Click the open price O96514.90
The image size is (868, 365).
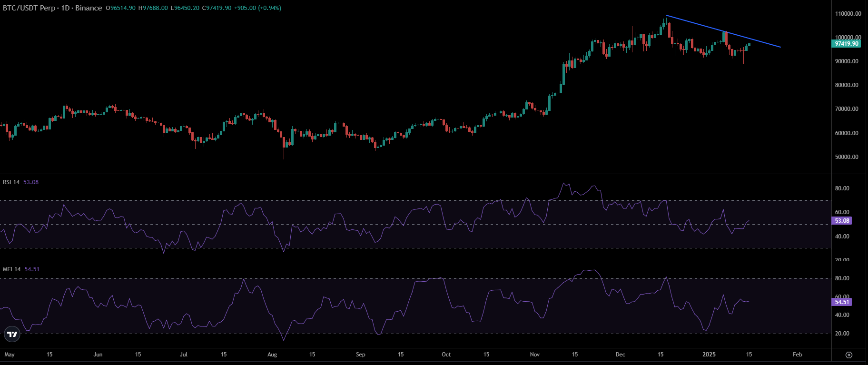click(x=121, y=8)
